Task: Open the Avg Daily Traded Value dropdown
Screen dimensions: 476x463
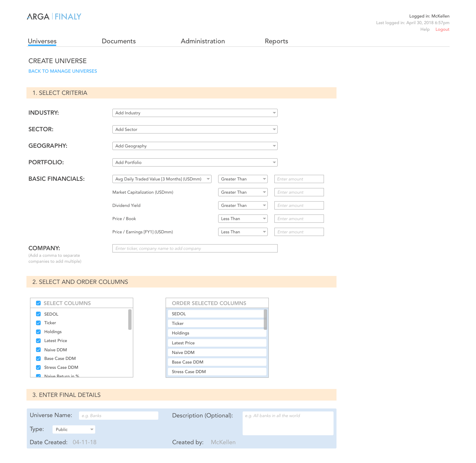Action: (162, 179)
